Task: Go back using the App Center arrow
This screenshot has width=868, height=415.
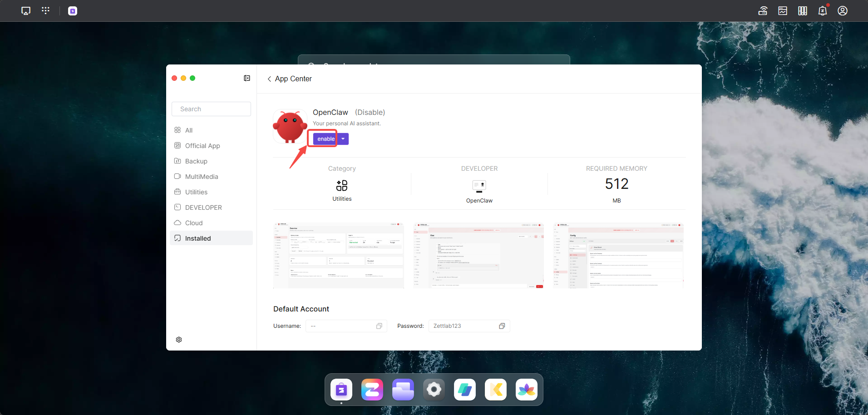Action: pyautogui.click(x=269, y=79)
